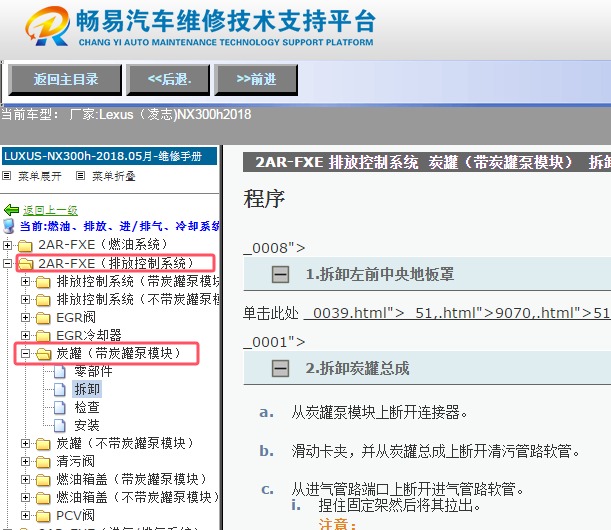This screenshot has height=530, width=611.
Task: Expand the PCV阀 tree node
Action: pyautogui.click(x=25, y=516)
